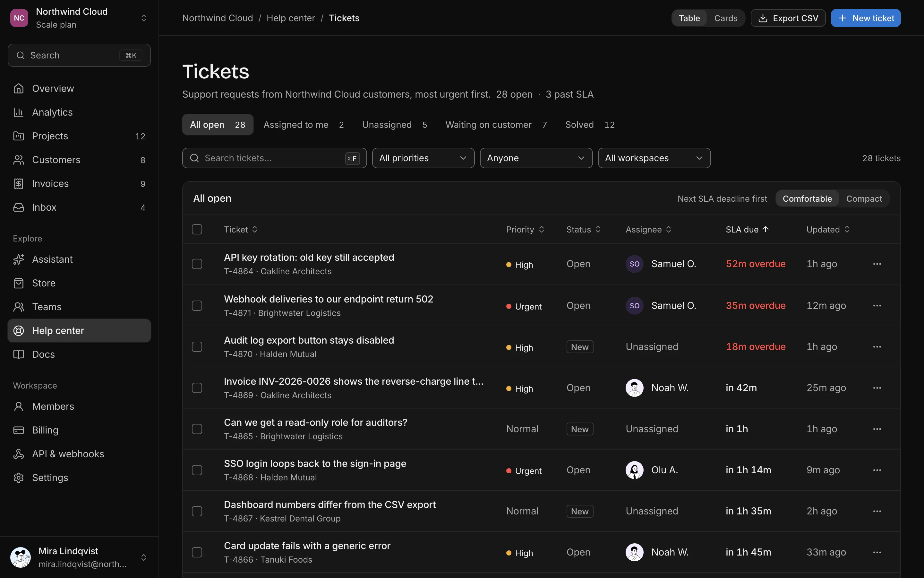Open the Waiting on customer tab
This screenshot has height=578, width=924.
tap(496, 125)
